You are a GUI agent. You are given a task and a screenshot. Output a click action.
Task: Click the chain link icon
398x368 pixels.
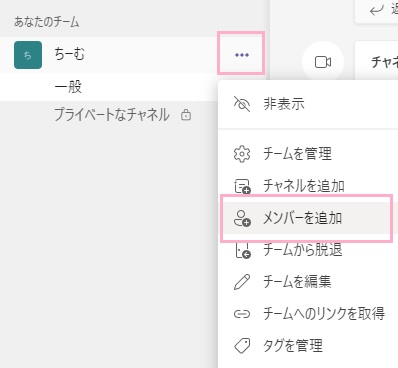(x=242, y=314)
